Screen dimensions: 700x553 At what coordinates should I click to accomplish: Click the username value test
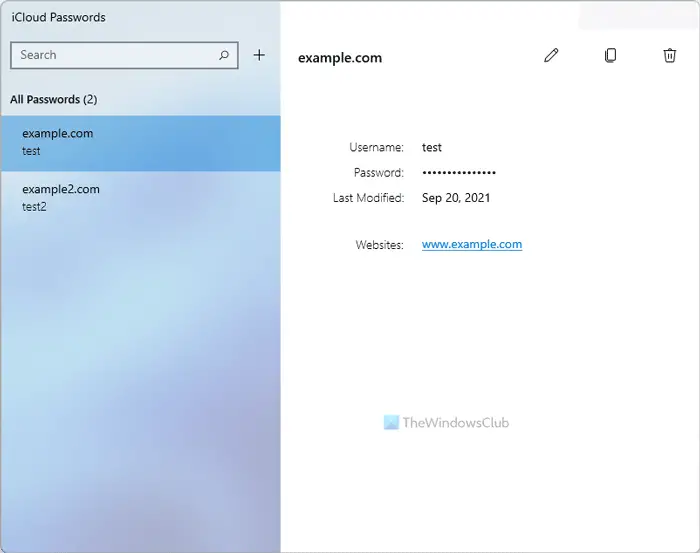[432, 147]
